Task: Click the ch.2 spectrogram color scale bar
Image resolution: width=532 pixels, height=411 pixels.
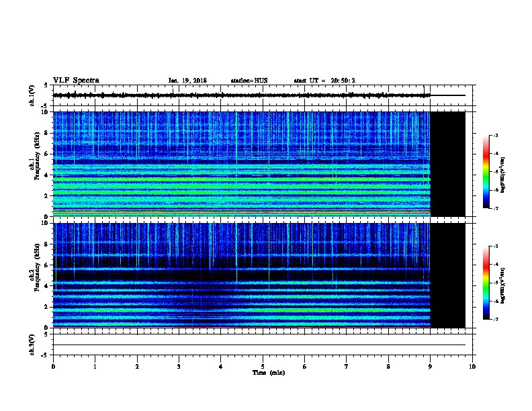Action: coord(486,283)
